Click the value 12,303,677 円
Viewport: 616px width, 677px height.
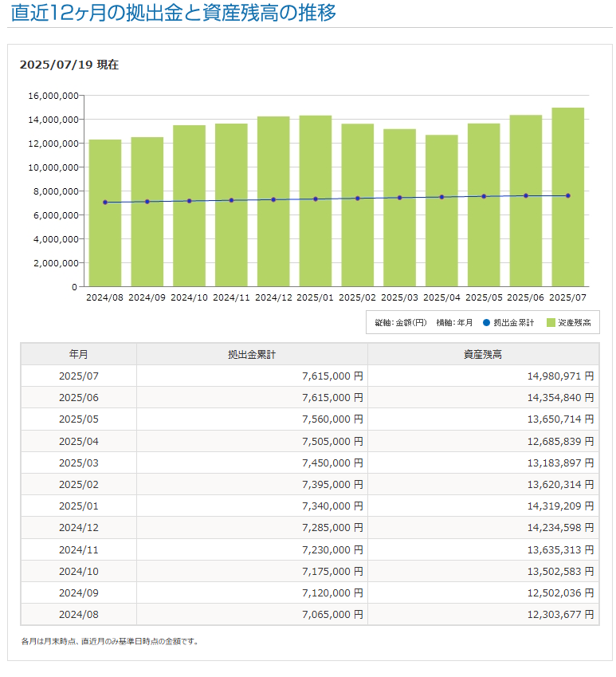pos(560,614)
